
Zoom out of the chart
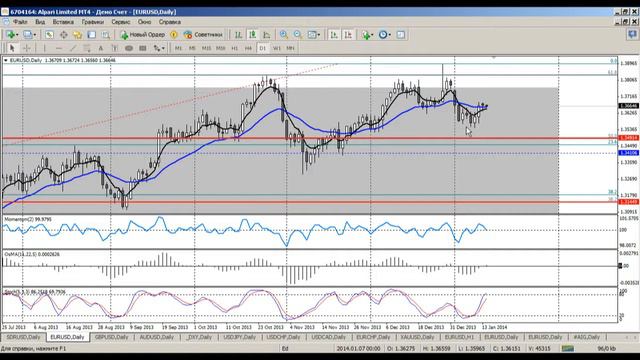coord(298,35)
